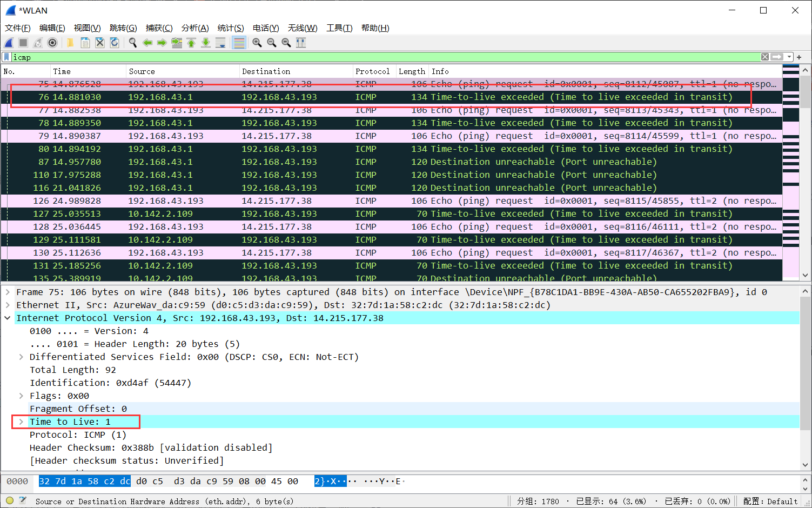This screenshot has height=508, width=812.
Task: Expand the Time to Live: 1 row
Action: (21, 422)
